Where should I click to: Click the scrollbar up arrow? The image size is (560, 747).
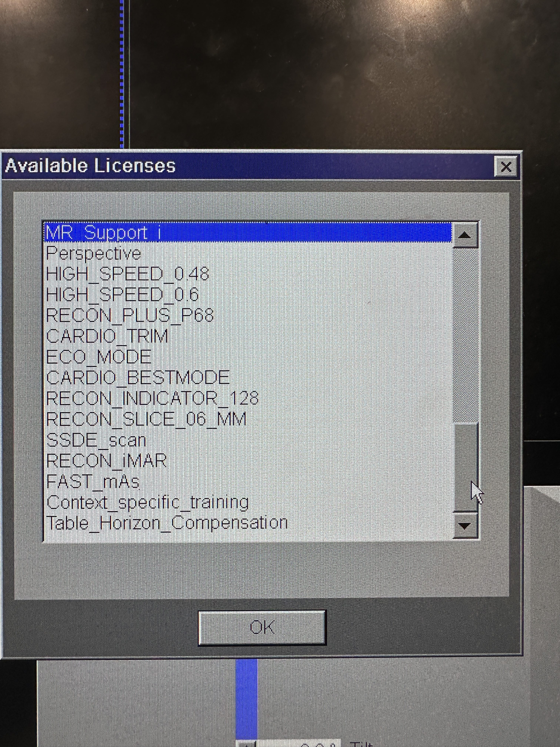[465, 235]
